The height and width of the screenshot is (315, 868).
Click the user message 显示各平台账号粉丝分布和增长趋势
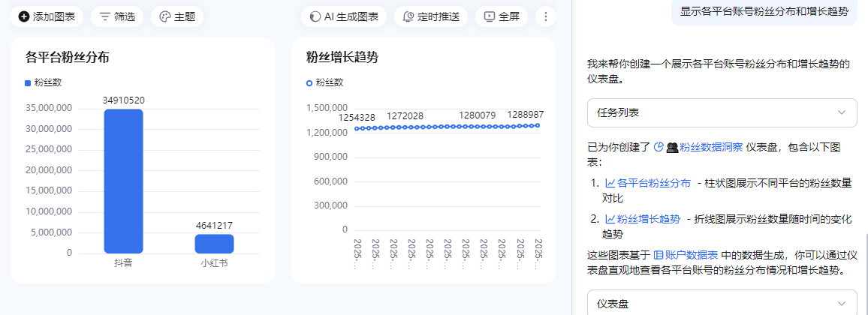(764, 12)
